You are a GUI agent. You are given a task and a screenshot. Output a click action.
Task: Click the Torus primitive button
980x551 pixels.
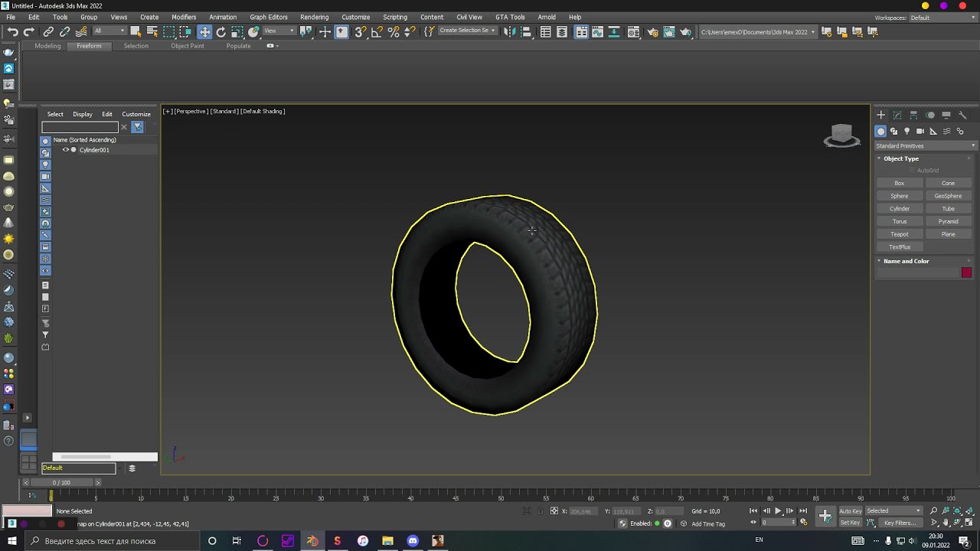tap(900, 221)
